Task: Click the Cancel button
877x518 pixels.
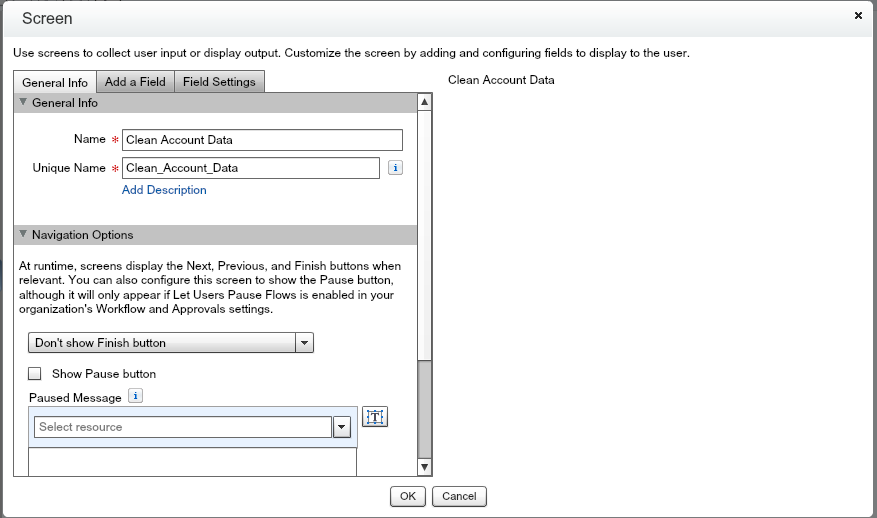Action: [x=459, y=496]
